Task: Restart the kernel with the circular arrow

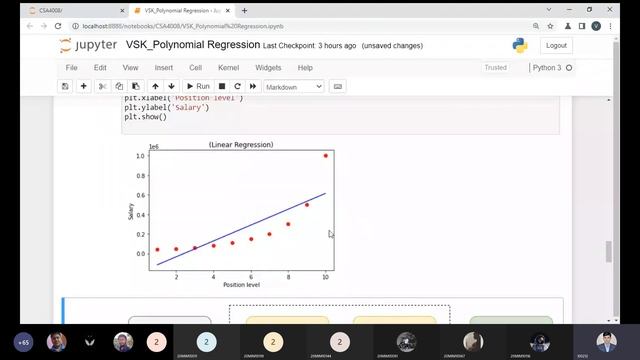Action: (238, 87)
